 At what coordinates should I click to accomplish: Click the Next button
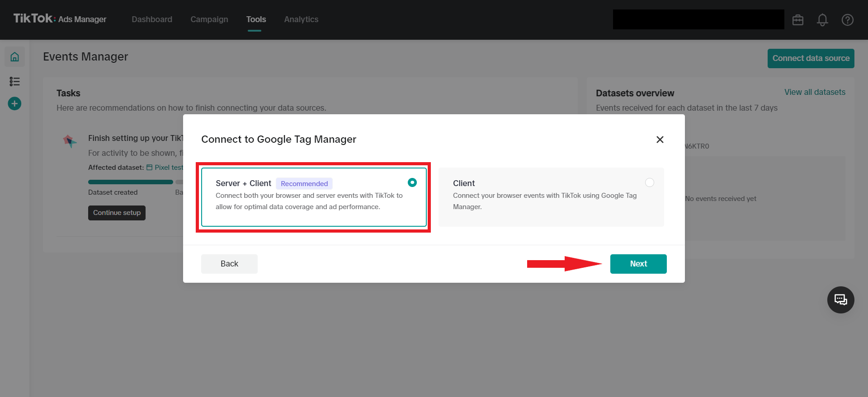pyautogui.click(x=638, y=264)
